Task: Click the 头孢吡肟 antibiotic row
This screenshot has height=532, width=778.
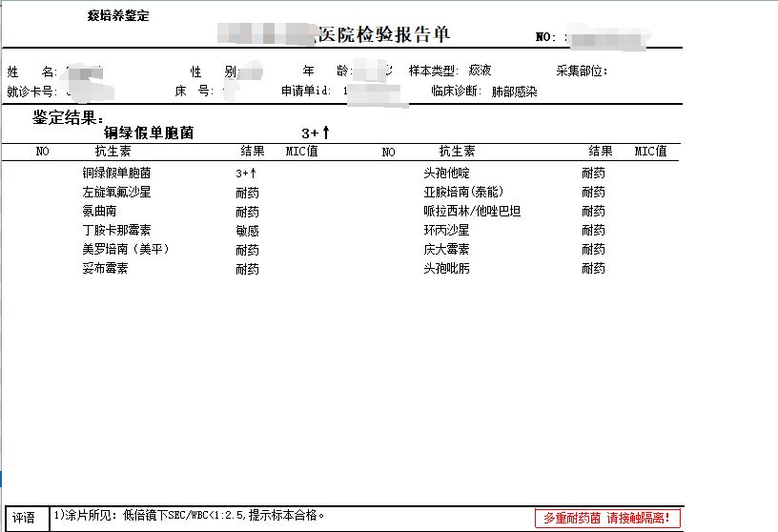Action: [x=446, y=269]
